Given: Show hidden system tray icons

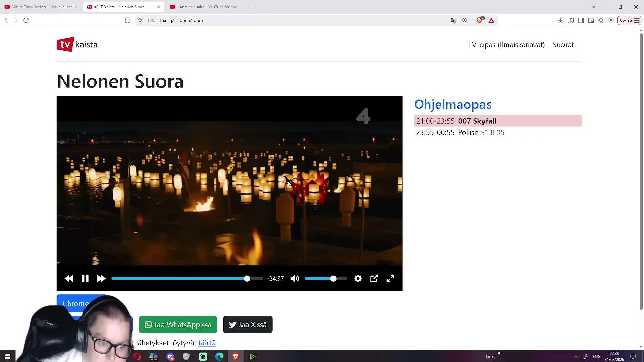Looking at the screenshot, I should tap(576, 357).
